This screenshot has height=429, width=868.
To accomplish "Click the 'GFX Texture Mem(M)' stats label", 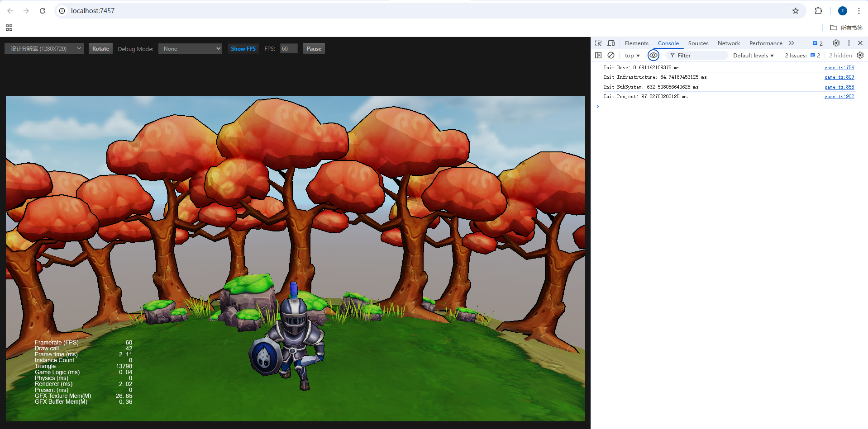I will pos(63,396).
